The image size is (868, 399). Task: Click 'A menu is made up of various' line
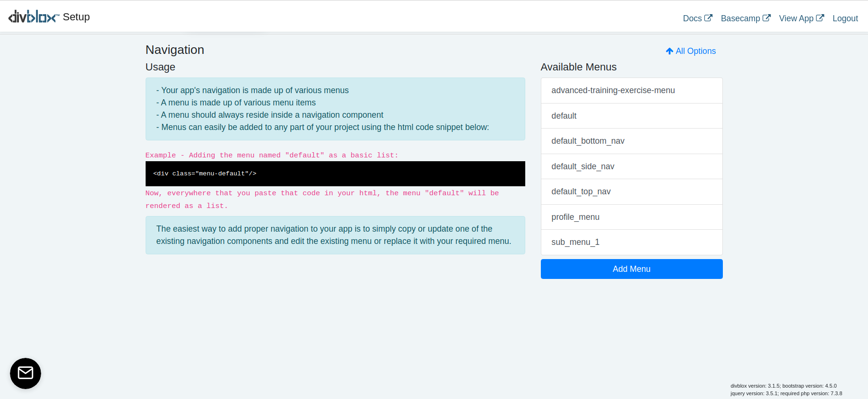pyautogui.click(x=236, y=103)
